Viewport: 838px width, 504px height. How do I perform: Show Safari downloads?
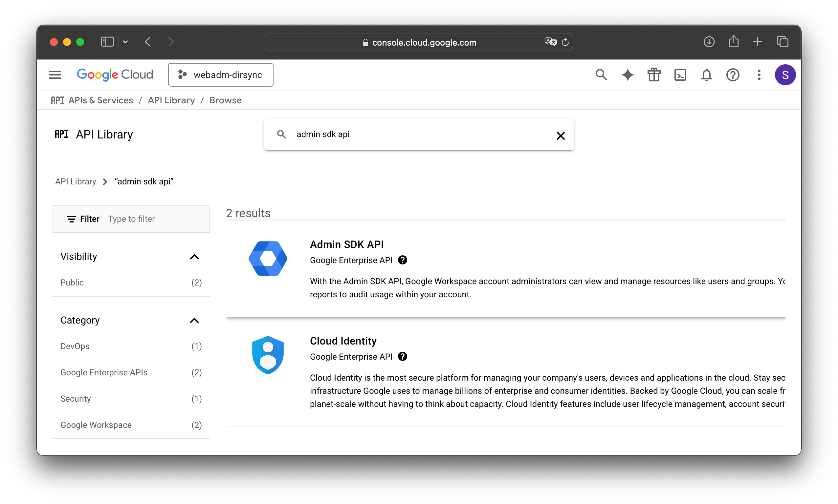(709, 42)
